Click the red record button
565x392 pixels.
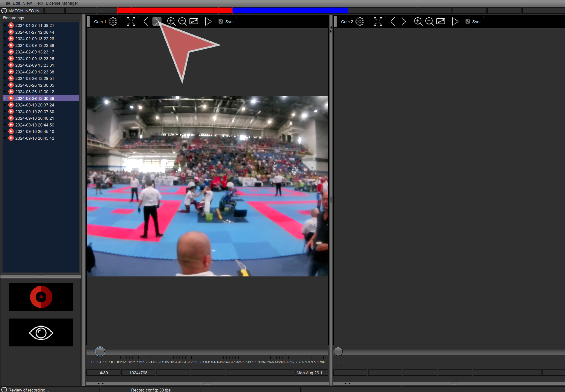click(x=41, y=297)
